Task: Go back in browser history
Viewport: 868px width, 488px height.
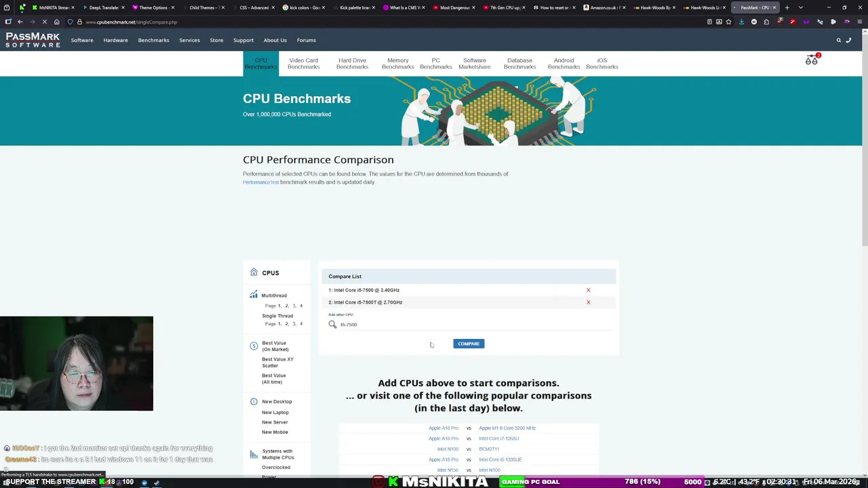Action: click(20, 22)
